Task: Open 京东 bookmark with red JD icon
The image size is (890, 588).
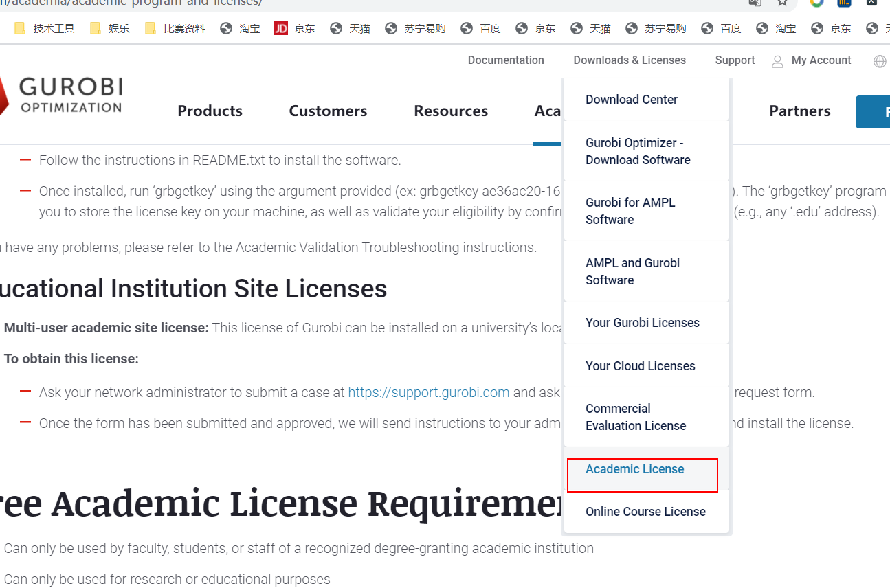Action: 294,28
